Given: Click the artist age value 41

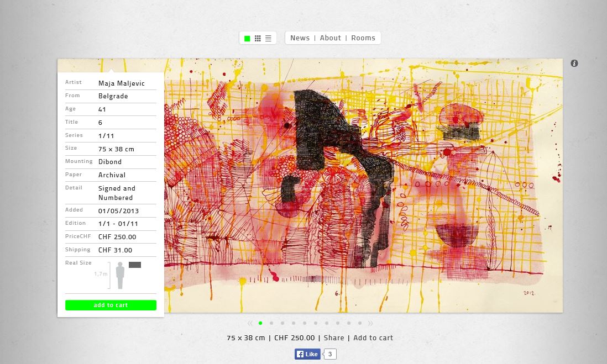Looking at the screenshot, I should pos(102,109).
